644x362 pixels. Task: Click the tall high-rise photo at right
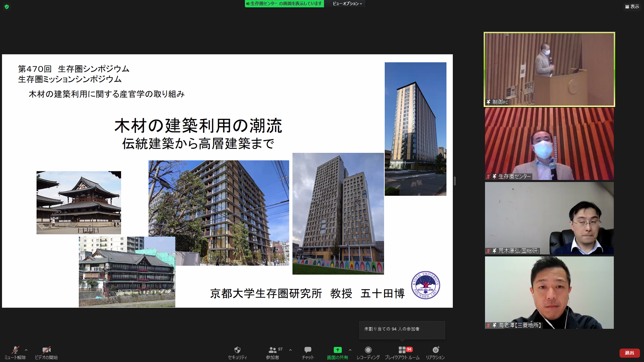coord(415,129)
